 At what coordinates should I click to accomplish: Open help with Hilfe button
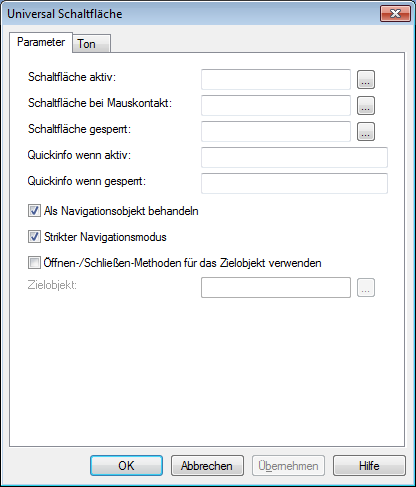[x=369, y=465]
